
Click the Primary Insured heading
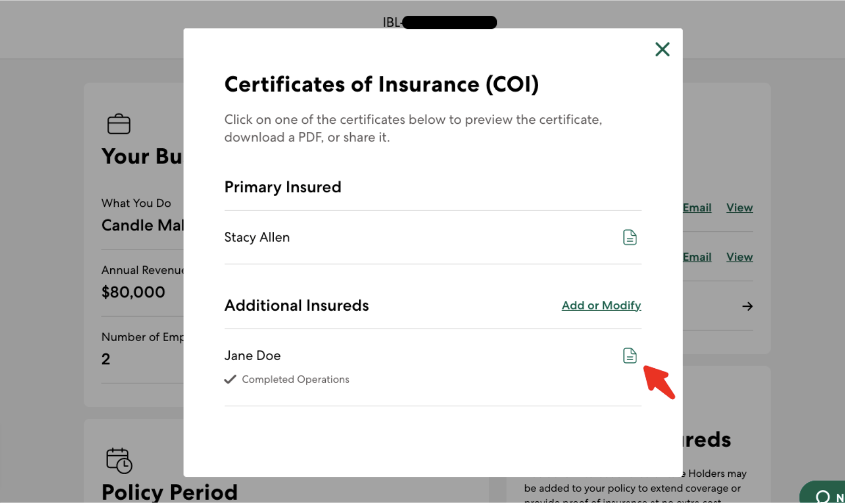pos(282,187)
